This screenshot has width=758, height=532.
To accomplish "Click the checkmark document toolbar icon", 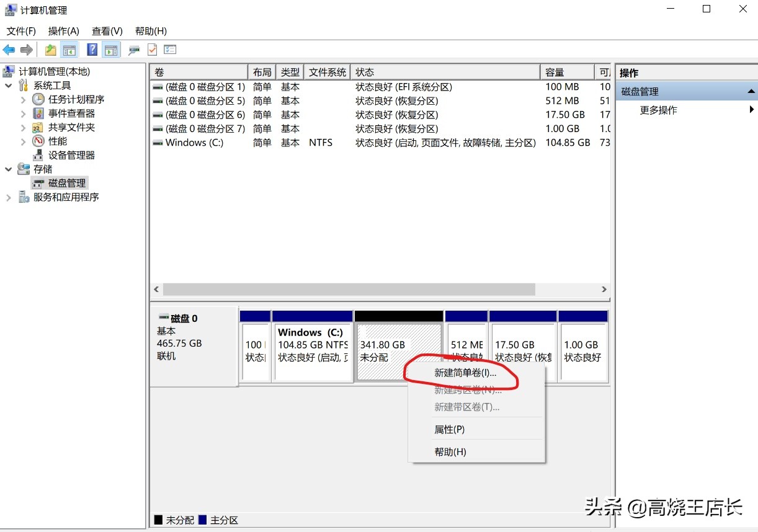I will [152, 50].
